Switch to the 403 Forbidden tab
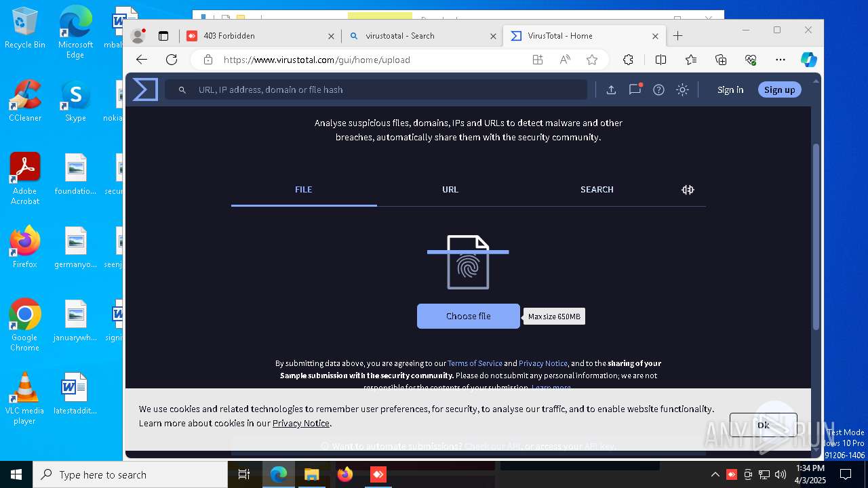Image resolution: width=868 pixels, height=488 pixels. point(261,36)
